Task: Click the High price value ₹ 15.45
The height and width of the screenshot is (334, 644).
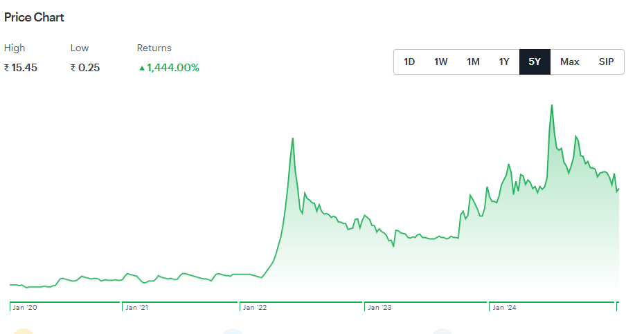Action: [21, 68]
